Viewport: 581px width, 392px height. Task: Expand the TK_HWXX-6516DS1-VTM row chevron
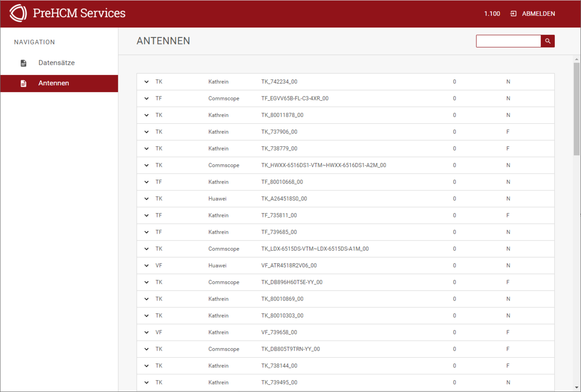pos(146,165)
